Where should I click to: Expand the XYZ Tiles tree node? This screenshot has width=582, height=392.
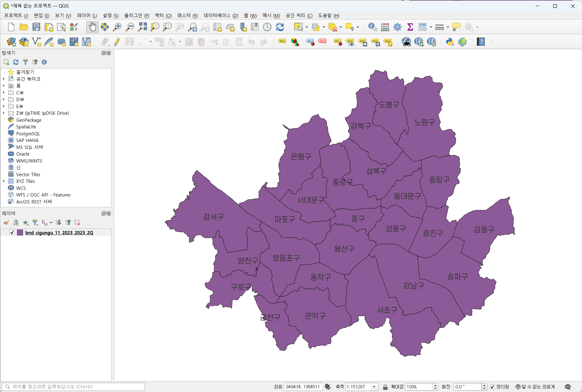point(4,181)
